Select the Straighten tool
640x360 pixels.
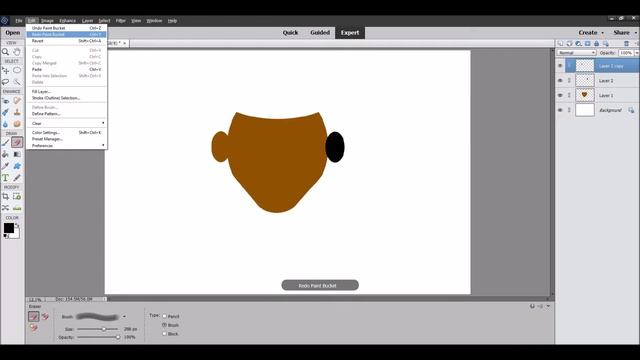click(x=17, y=208)
